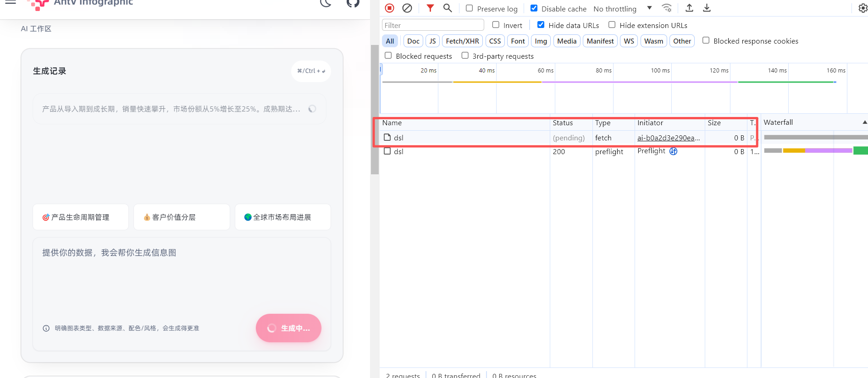868x378 pixels.
Task: Filter by Doc type
Action: click(413, 41)
